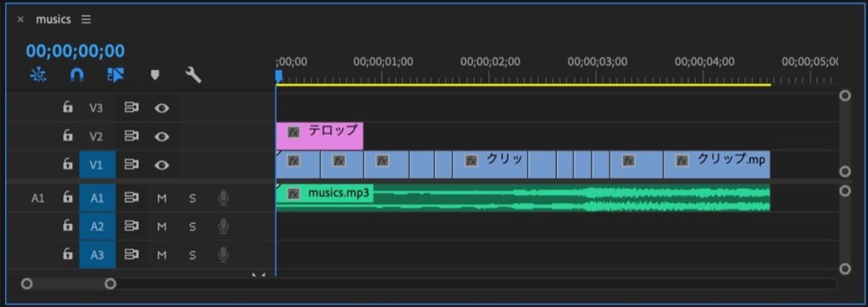868x307 pixels.
Task: Toggle lock on track A1
Action: [68, 198]
